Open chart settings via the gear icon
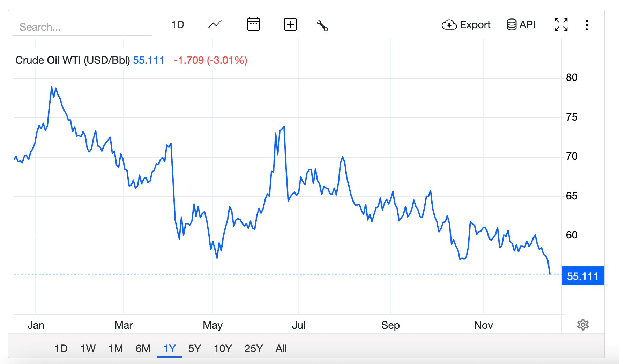 point(583,325)
